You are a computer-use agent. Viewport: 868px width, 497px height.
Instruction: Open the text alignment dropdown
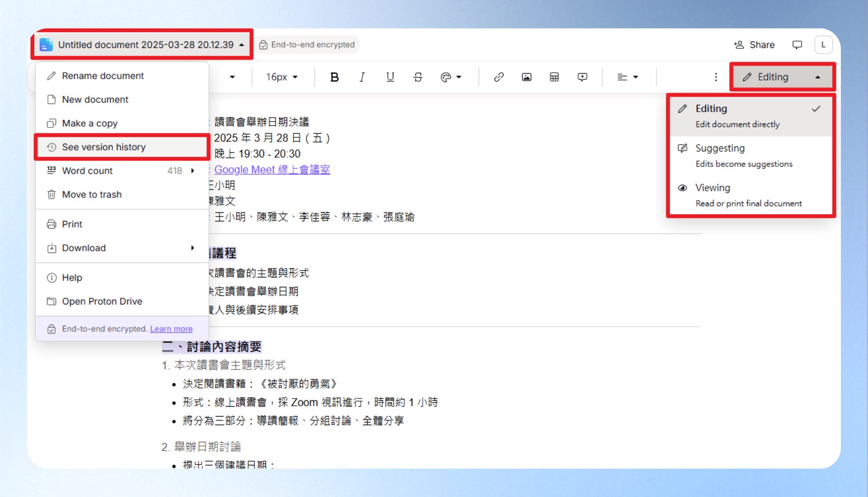point(627,77)
